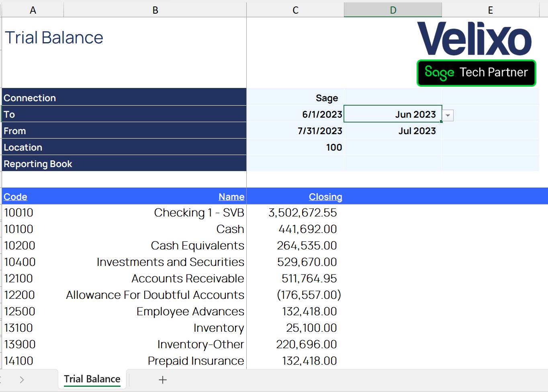The image size is (548, 392).
Task: Click the Name column header link
Action: click(231, 197)
